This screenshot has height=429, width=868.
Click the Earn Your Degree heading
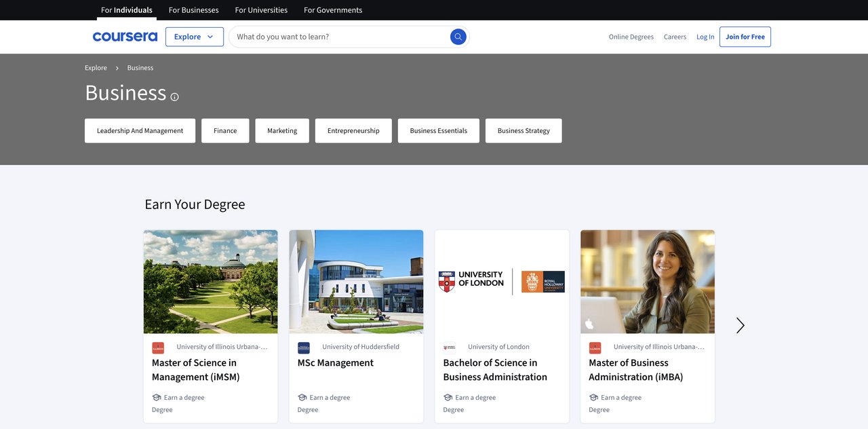tap(195, 204)
